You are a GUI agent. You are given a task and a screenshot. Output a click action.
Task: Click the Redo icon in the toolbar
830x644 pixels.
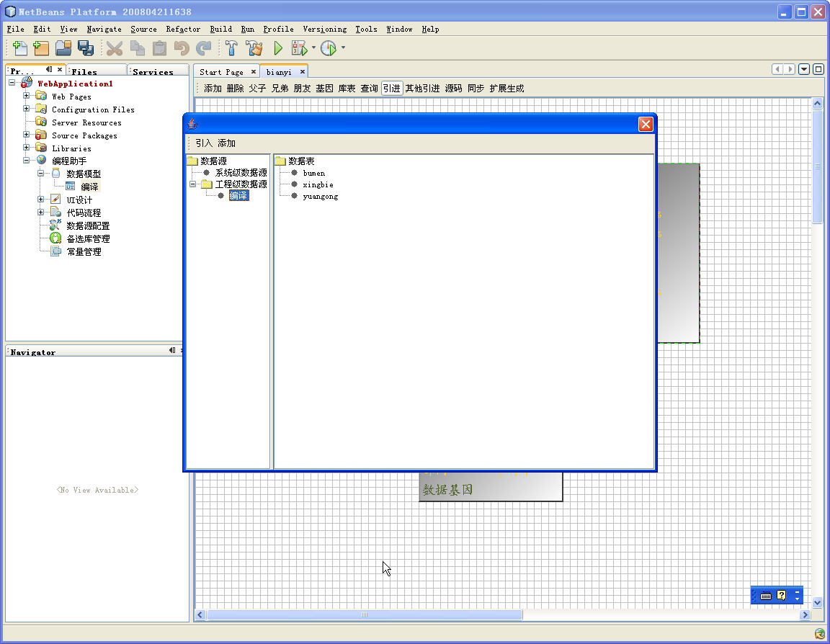[x=204, y=48]
